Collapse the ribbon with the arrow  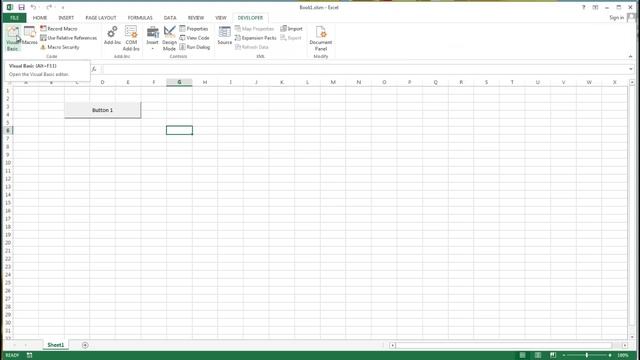click(x=630, y=56)
